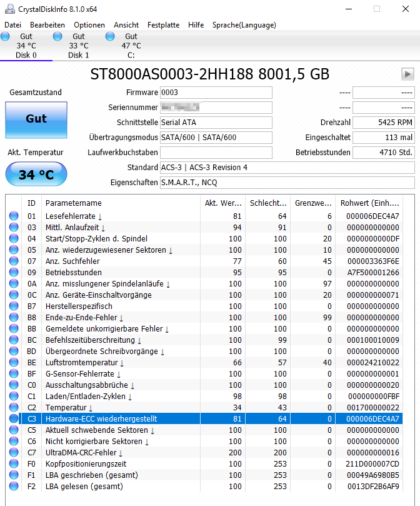Click the CrystalDiskInfo app icon in title bar
Screen dimensions: 420x506
9,9
